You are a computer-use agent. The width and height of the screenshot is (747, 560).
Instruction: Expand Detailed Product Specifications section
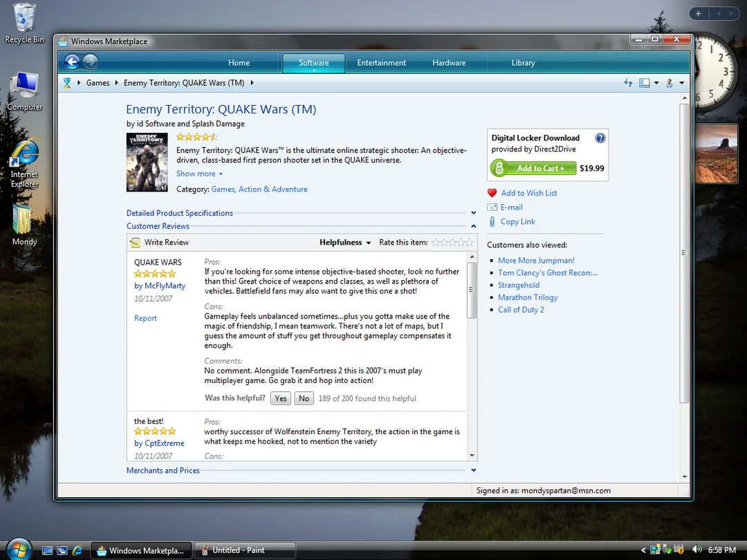pyautogui.click(x=180, y=213)
